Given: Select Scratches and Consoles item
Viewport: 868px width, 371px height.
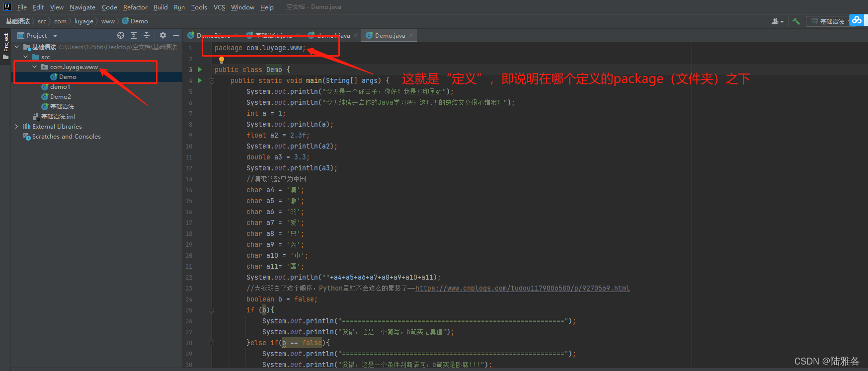Looking at the screenshot, I should point(62,137).
